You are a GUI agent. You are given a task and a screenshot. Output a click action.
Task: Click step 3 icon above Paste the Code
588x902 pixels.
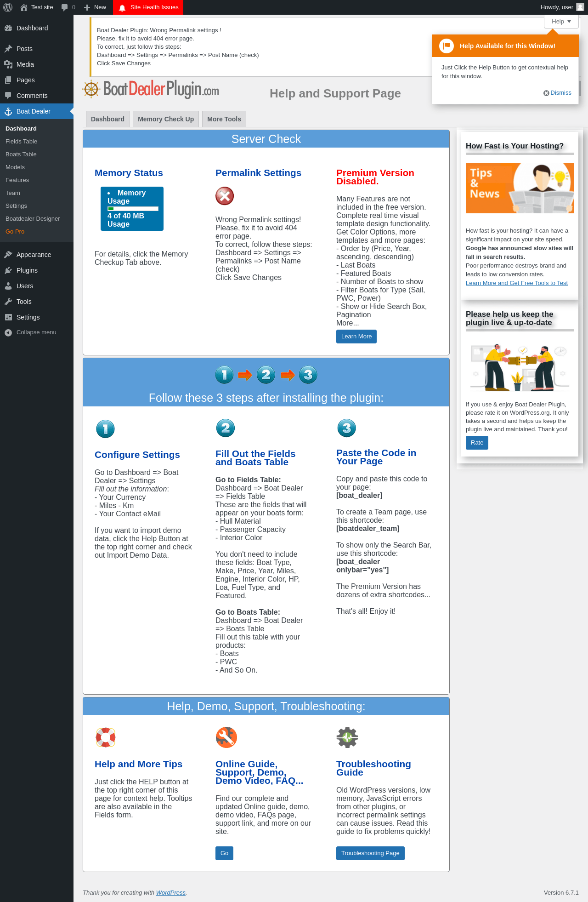(347, 428)
